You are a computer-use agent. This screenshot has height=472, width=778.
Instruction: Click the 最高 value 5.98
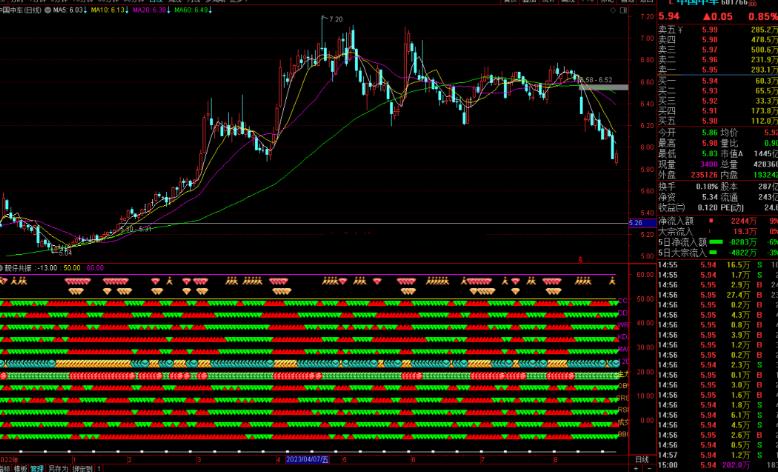click(710, 143)
